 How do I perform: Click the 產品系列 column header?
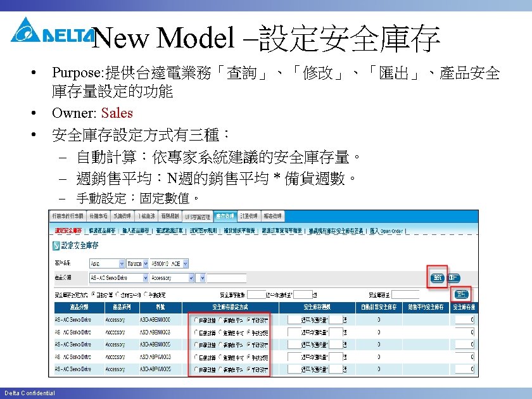click(122, 307)
